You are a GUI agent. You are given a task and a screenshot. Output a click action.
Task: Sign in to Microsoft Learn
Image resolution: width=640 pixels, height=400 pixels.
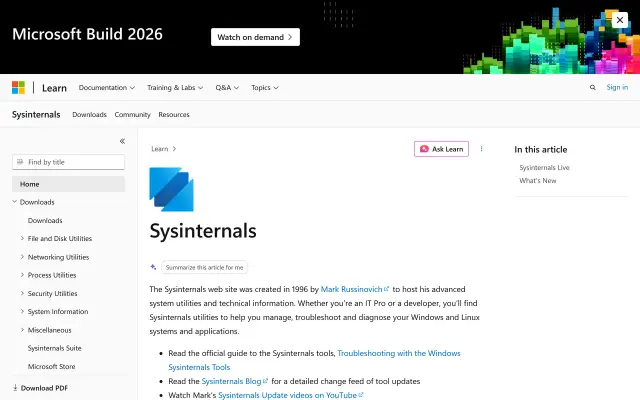[617, 87]
